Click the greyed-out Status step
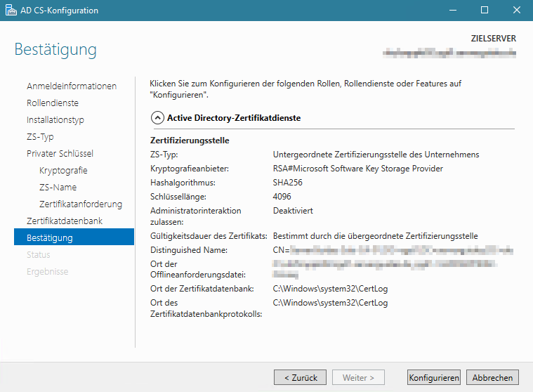This screenshot has height=392, width=533. [x=39, y=254]
